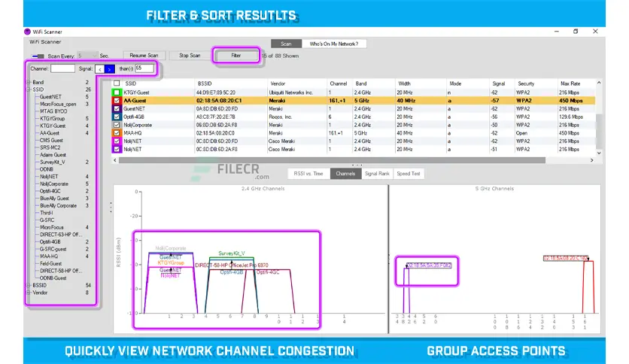This screenshot has height=364, width=629.
Task: Switch to the Signal Rank tab
Action: (377, 174)
